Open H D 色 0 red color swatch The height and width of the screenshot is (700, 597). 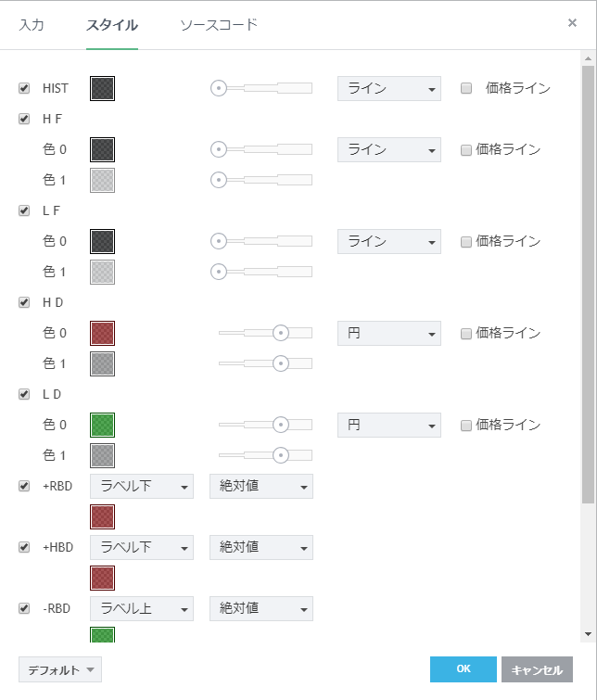point(102,333)
